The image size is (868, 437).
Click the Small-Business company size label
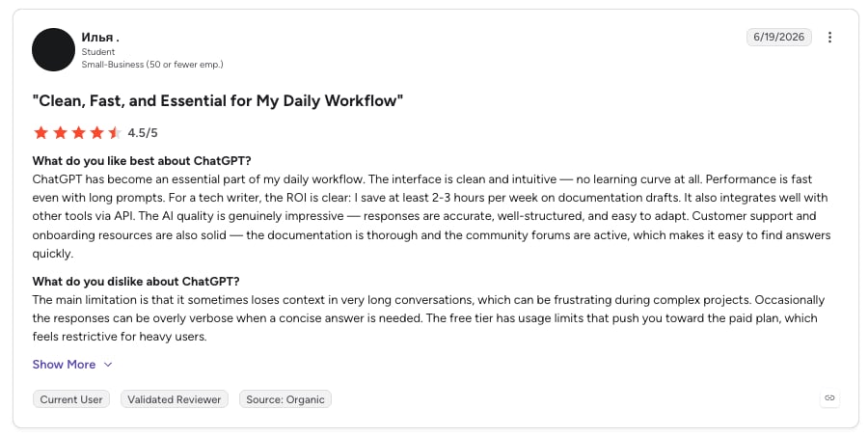click(x=152, y=65)
